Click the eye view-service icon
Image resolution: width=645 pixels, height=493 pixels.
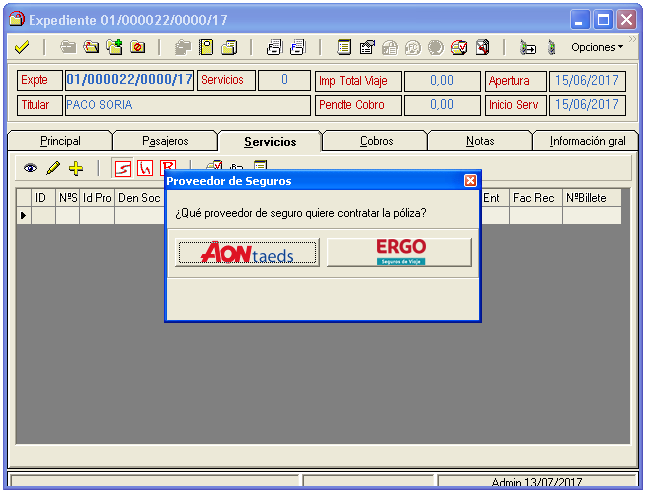tap(30, 168)
